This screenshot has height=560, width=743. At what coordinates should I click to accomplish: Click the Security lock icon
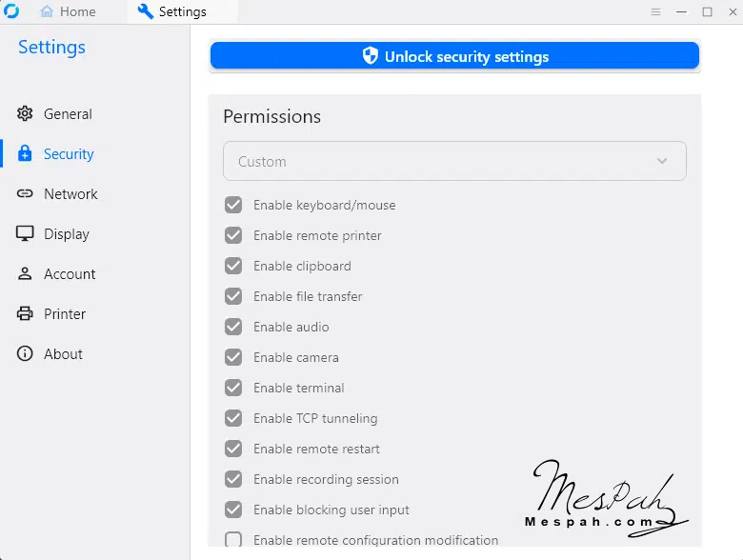(25, 154)
